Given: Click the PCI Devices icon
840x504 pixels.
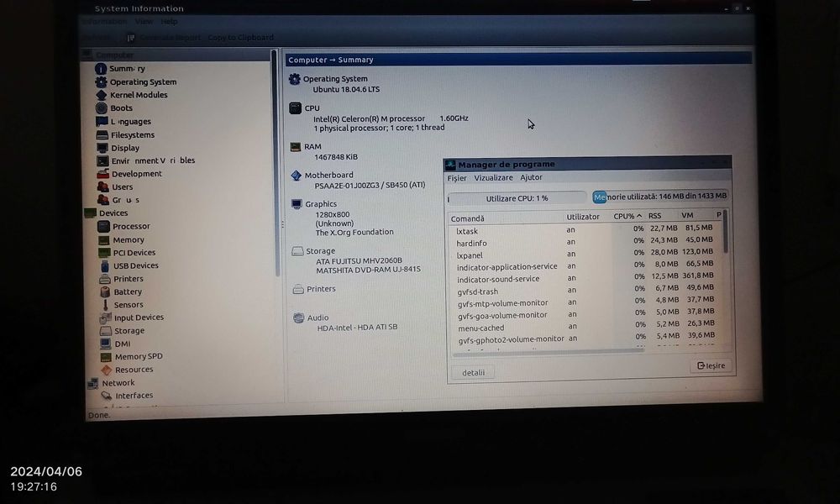Looking at the screenshot, I should pos(104,253).
